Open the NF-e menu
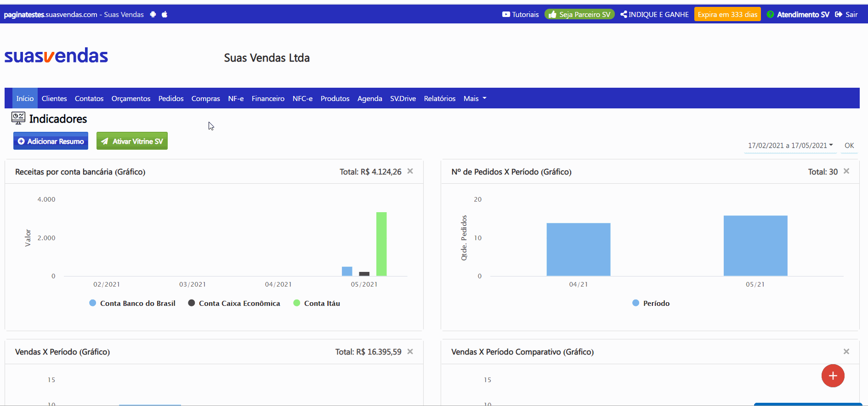The width and height of the screenshot is (868, 406). coord(236,98)
